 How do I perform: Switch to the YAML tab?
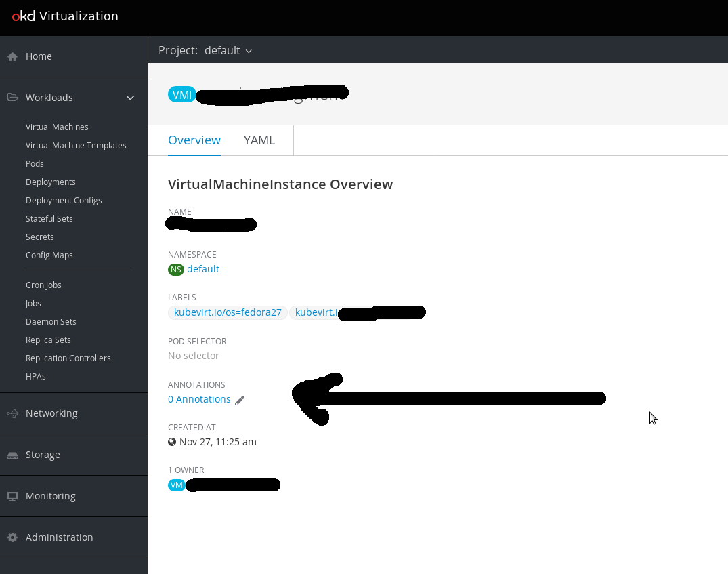[259, 140]
